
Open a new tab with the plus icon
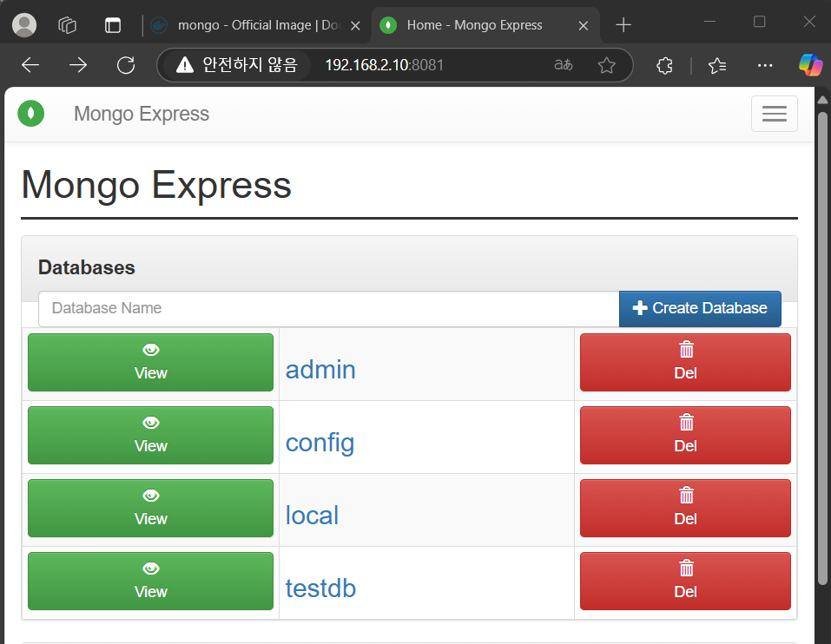623,25
